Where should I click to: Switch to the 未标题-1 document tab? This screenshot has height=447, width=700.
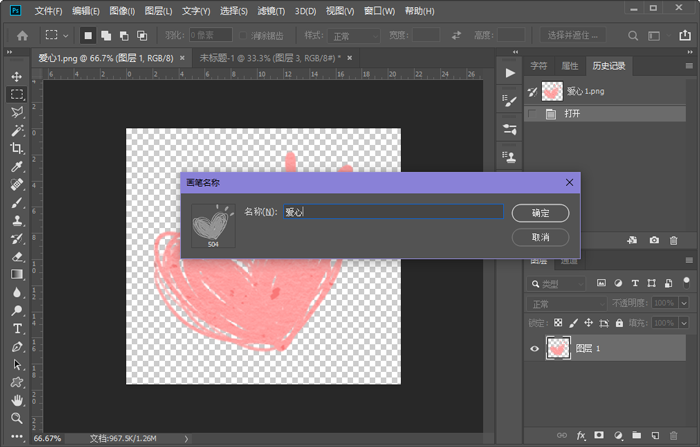pos(270,58)
